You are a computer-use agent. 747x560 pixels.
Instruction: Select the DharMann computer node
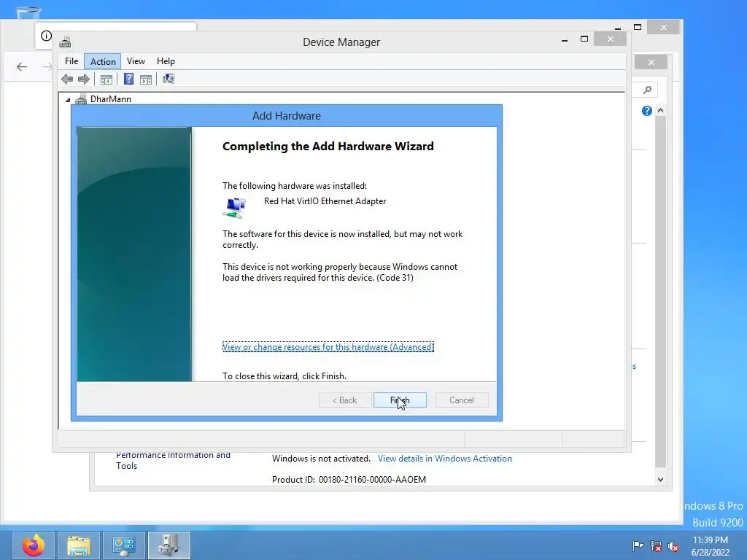111,99
